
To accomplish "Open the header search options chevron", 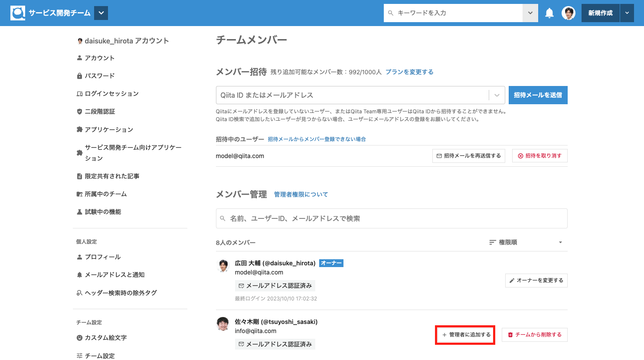I will tap(530, 13).
